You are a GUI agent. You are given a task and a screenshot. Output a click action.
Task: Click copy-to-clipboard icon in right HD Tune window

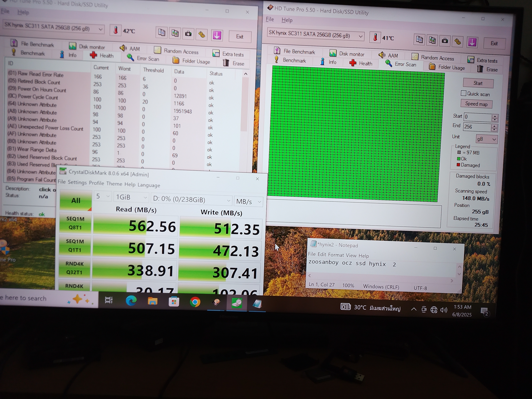pos(419,40)
